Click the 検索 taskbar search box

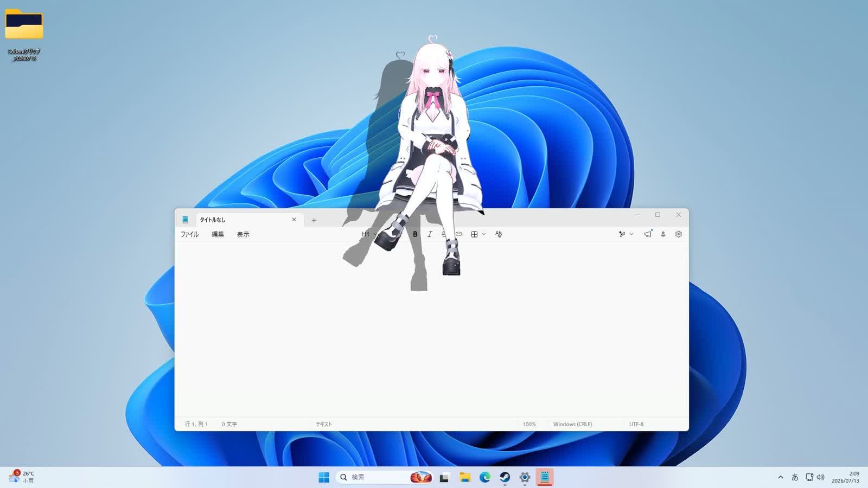coord(384,477)
